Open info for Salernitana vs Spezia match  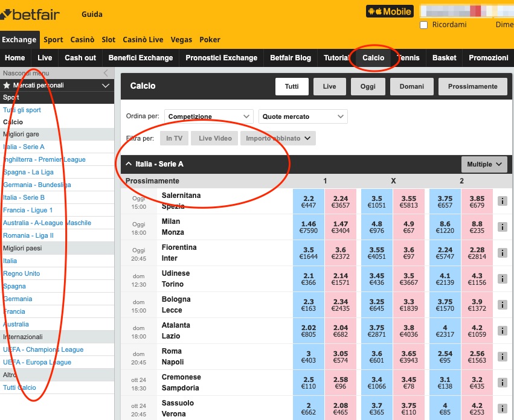click(x=502, y=201)
